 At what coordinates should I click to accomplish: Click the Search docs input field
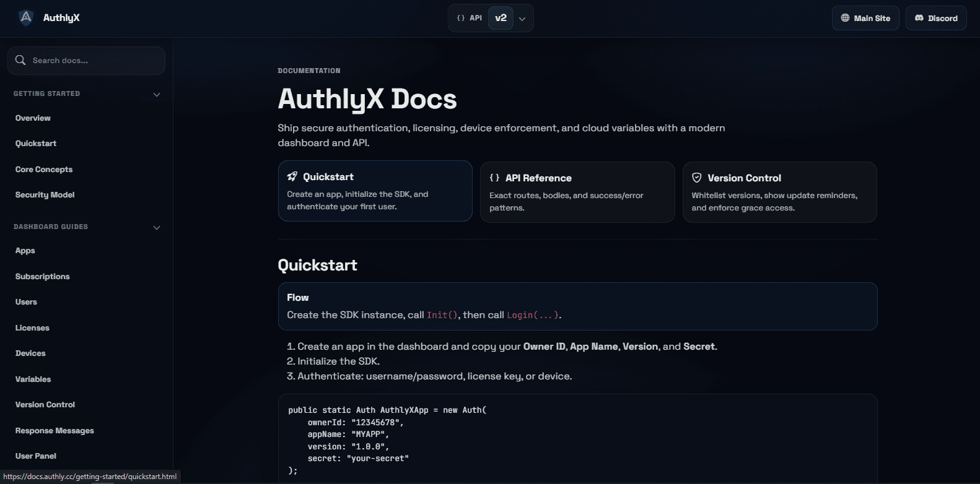[x=93, y=61]
